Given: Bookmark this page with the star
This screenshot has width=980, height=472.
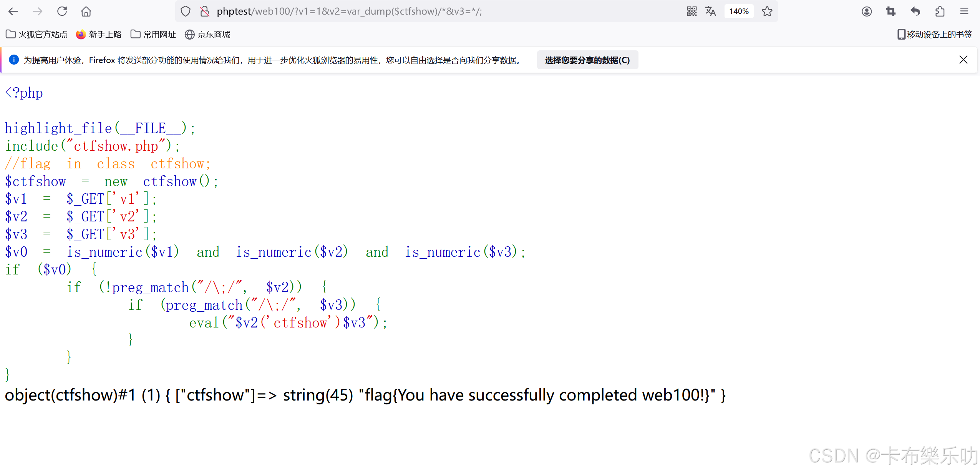Looking at the screenshot, I should [x=767, y=12].
